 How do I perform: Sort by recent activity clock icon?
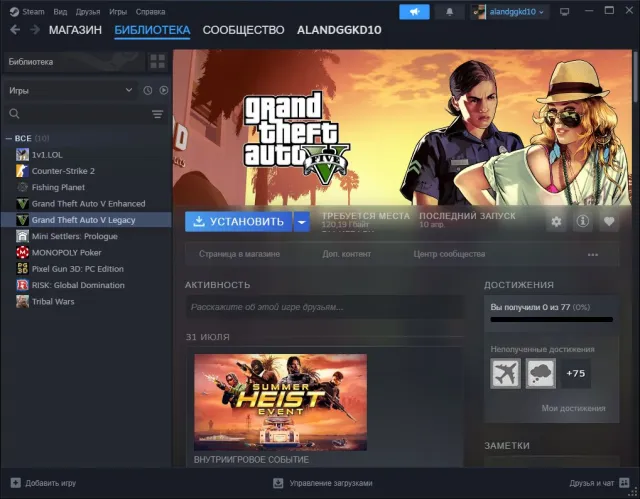click(x=148, y=91)
